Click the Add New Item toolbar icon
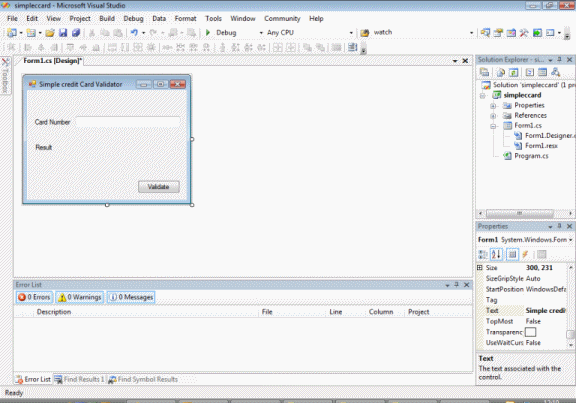Screen dimensions: 576x403 coord(31,33)
